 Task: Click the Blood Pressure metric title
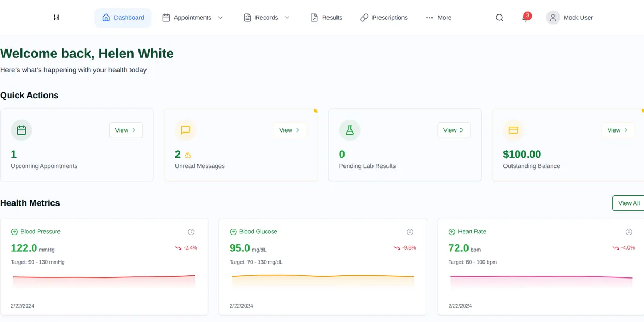click(x=40, y=232)
